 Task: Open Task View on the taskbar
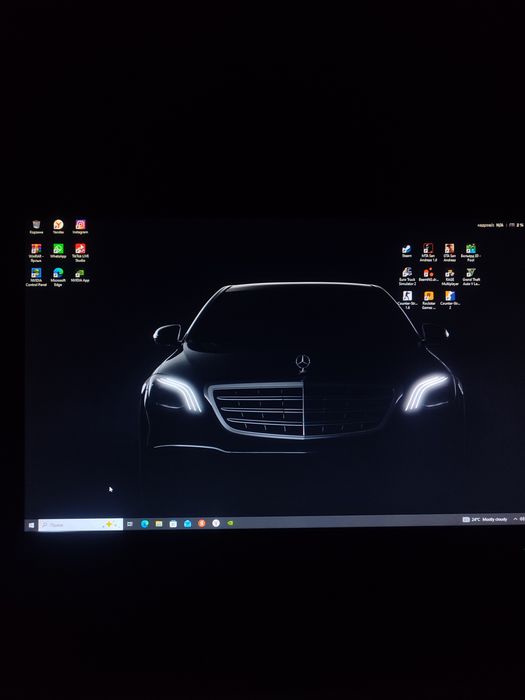[130, 524]
